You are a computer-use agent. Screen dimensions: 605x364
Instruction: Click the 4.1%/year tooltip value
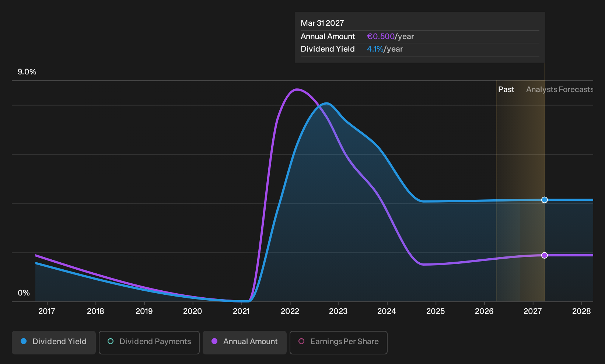point(385,49)
